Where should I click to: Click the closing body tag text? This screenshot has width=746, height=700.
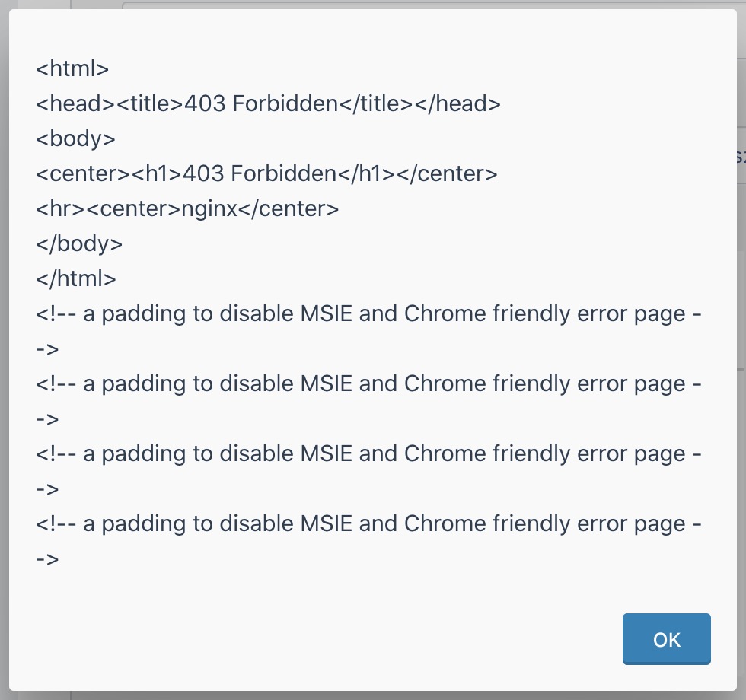tap(77, 243)
